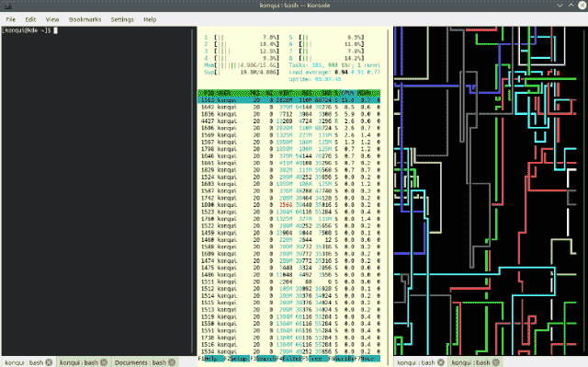Select process row PID 1567
This screenshot has height=367, width=588.
[x=289, y=143]
